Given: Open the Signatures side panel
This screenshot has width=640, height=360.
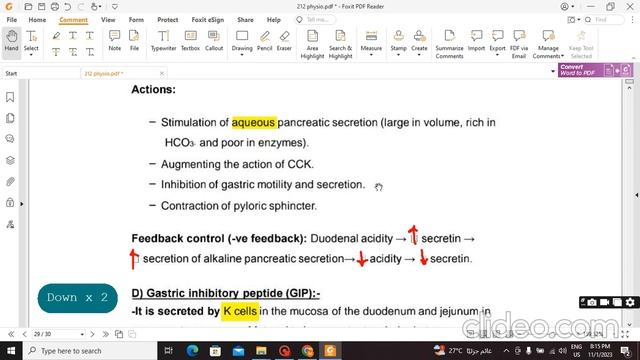Looking at the screenshot, I should (x=10, y=224).
